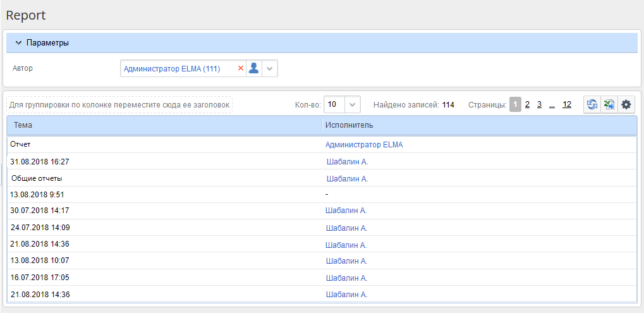The width and height of the screenshot is (644, 313).
Task: Click Шабалин А. in the 16.07.2018 17:05 row
Action: 346,278
